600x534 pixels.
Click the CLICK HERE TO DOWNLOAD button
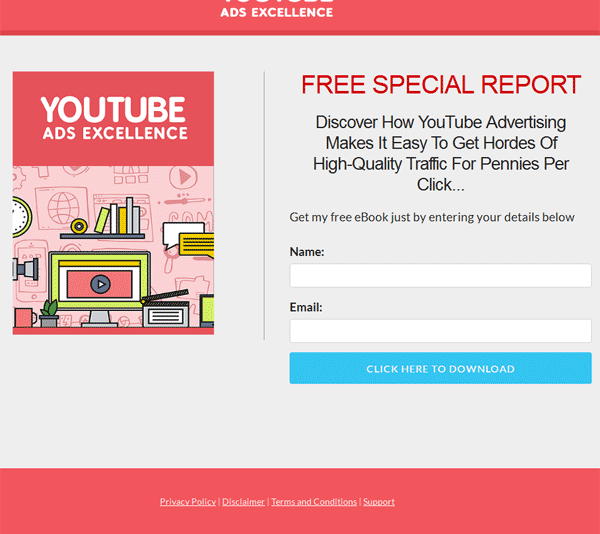click(440, 368)
